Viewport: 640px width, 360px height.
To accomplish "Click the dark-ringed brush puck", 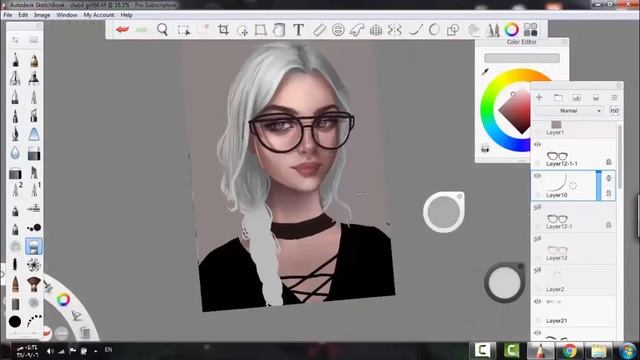I will (504, 282).
